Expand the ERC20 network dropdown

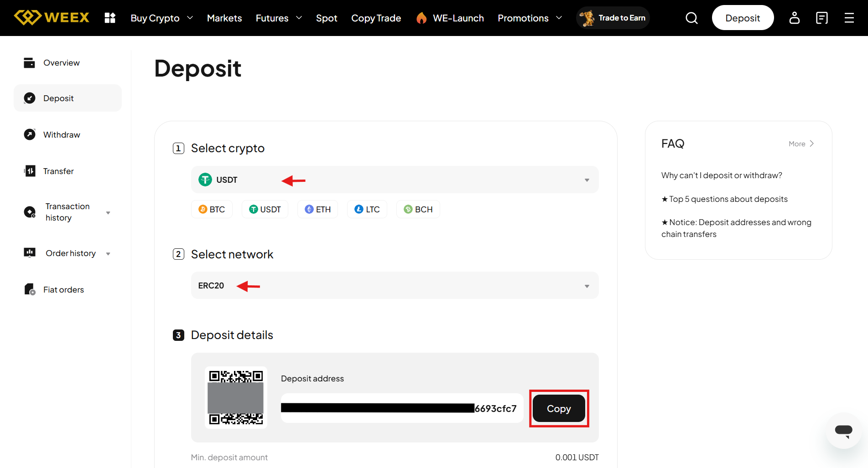[x=395, y=285]
